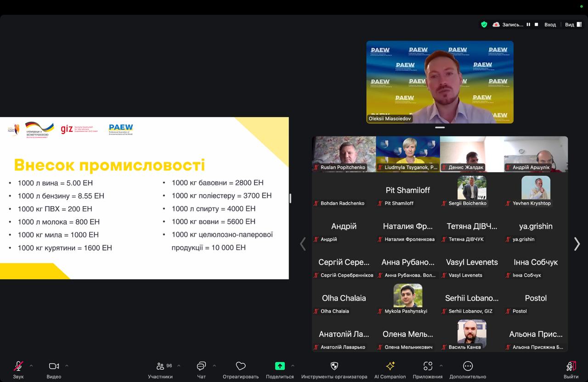The height and width of the screenshot is (382, 588).
Task: Go to the next gallery page arrow
Action: 577,244
